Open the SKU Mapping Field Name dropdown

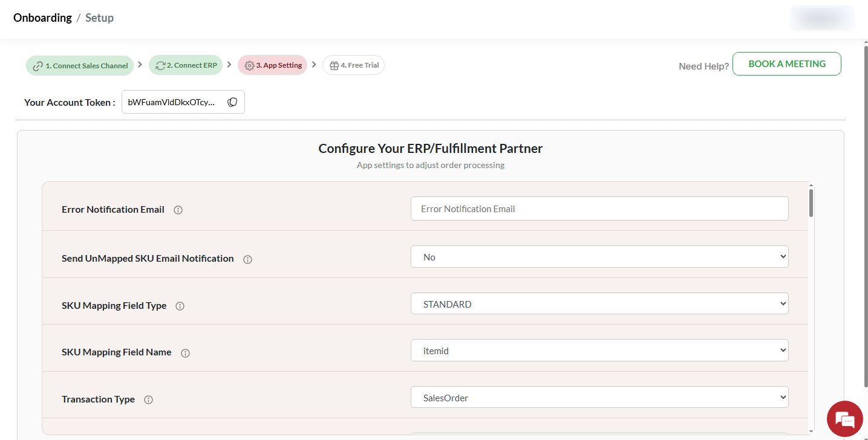coord(599,351)
